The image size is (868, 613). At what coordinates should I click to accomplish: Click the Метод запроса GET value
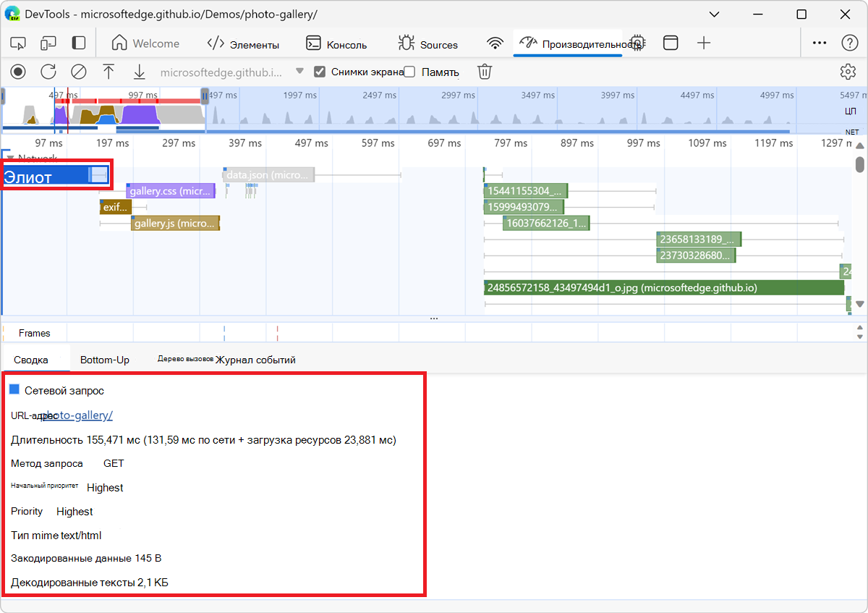(114, 463)
